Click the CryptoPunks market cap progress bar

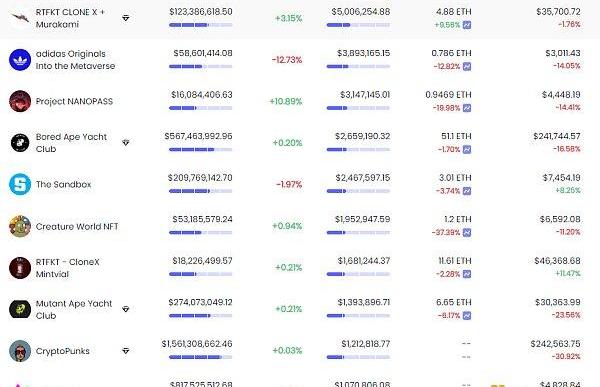pyautogui.click(x=201, y=357)
